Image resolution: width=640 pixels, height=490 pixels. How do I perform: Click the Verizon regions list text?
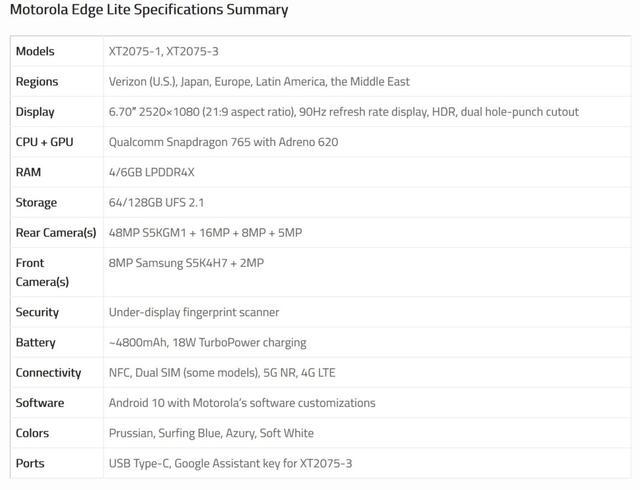[x=259, y=81]
